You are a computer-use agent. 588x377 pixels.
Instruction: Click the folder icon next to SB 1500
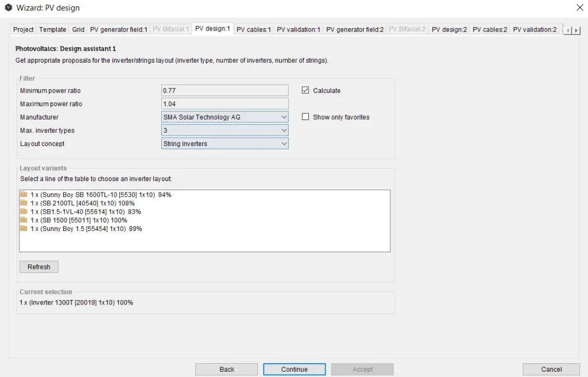tap(24, 220)
